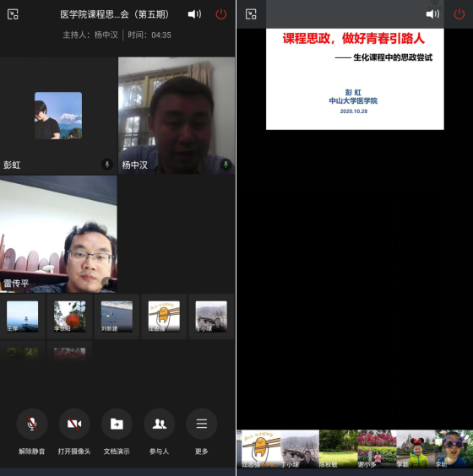Screen dimensions: 473x476
Task: Tap 杨中汉's green microphone indicator
Action: tap(226, 165)
